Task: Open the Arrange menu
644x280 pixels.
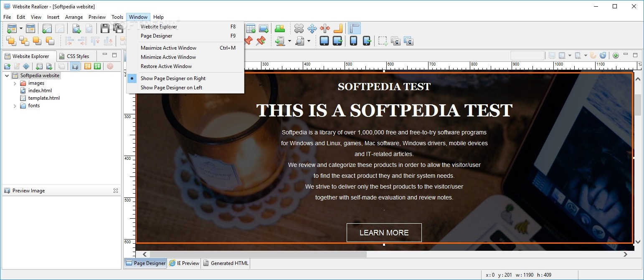Action: (74, 17)
